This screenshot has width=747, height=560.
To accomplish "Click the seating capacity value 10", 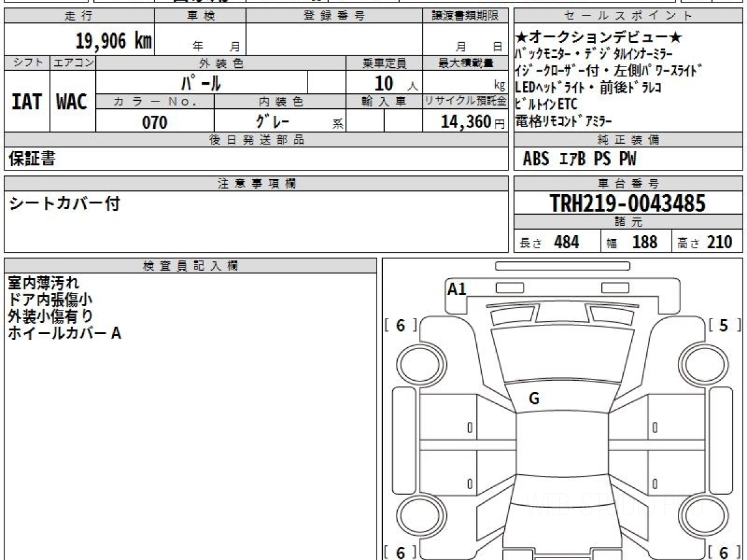I will click(384, 83).
